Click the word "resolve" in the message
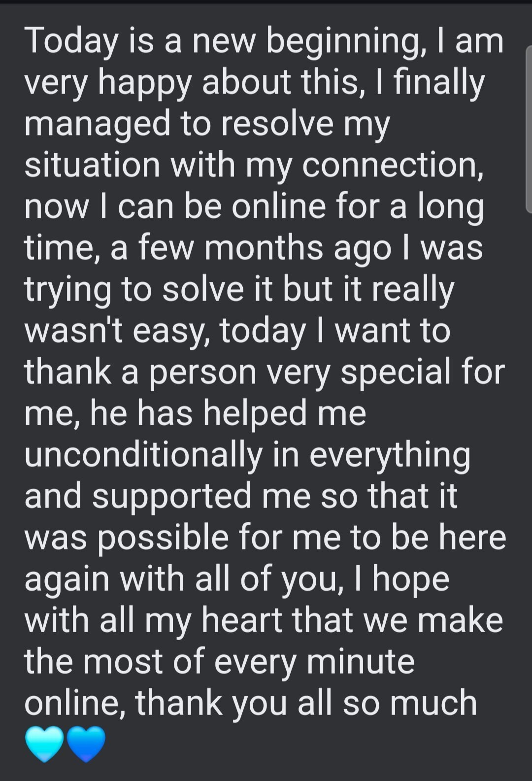The image size is (532, 781). coord(277,123)
